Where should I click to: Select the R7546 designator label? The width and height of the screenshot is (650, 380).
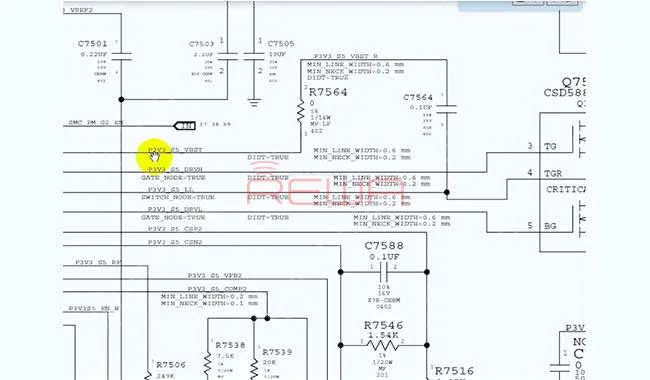pos(383,326)
